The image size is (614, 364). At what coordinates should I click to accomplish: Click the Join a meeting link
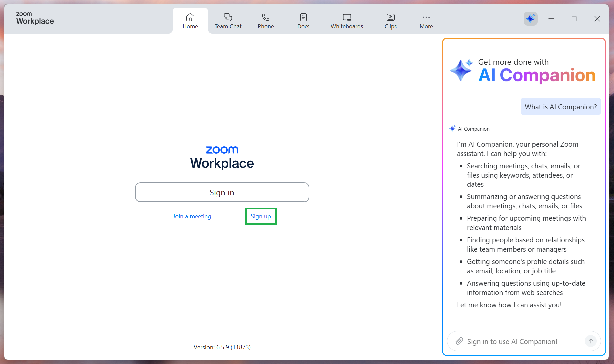tap(192, 216)
